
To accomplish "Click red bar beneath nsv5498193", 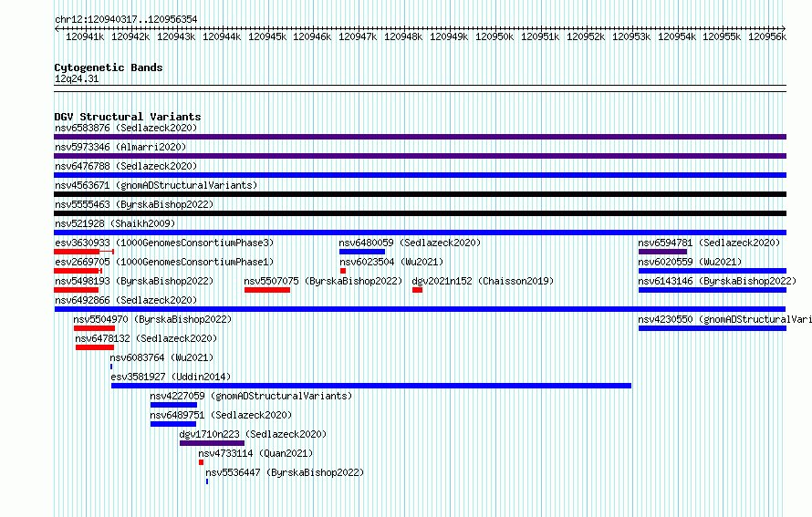I will point(76,290).
